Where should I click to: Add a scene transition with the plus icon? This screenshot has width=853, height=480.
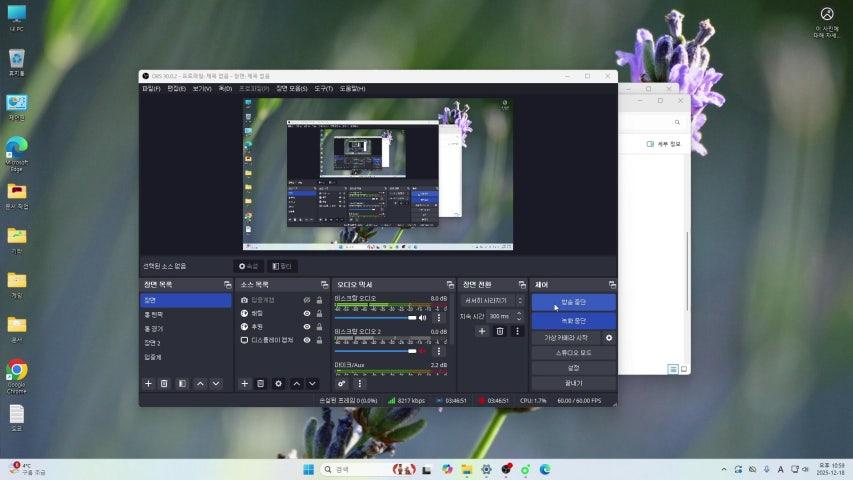482,331
